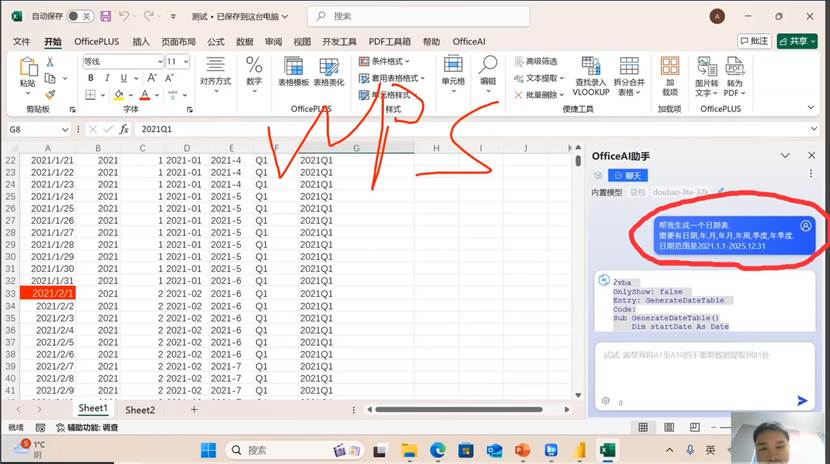830x464 pixels.
Task: Expand the formula bar chevron
Action: pos(814,129)
